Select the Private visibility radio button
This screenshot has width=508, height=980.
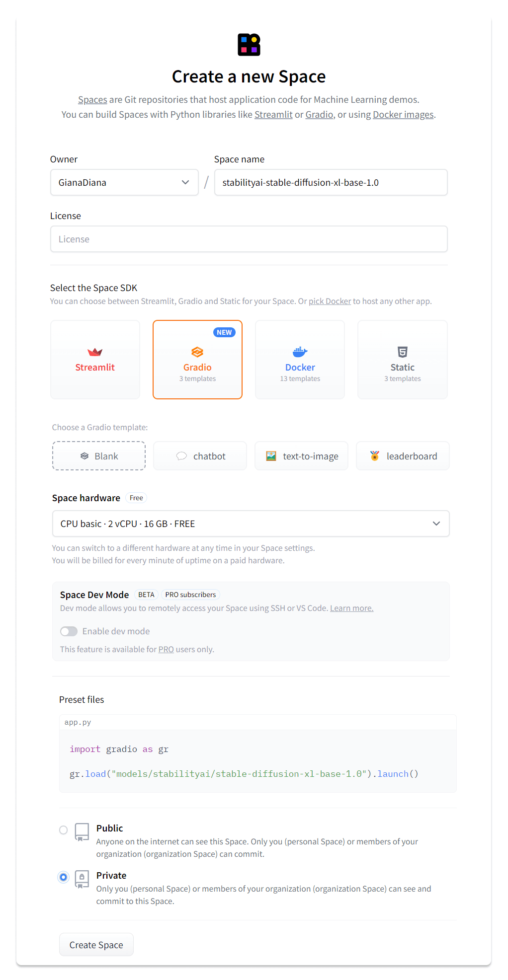pos(63,877)
